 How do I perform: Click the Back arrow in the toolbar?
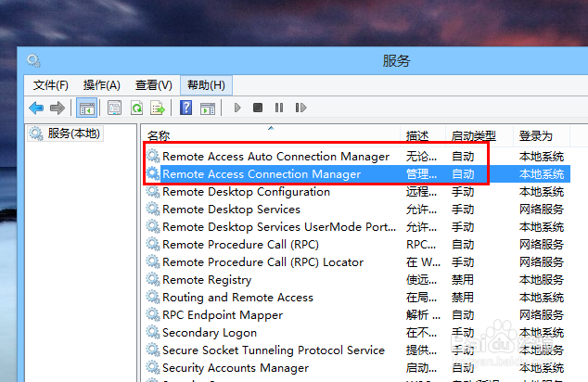(36, 108)
